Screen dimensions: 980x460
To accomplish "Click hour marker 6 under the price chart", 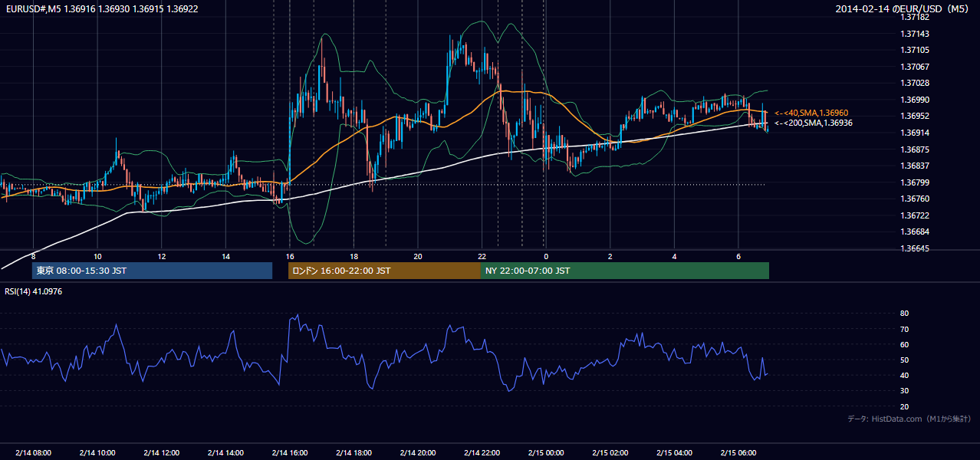I will click(x=738, y=256).
